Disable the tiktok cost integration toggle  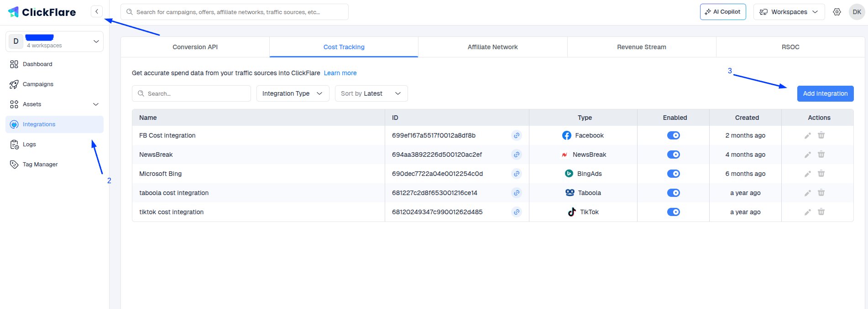[674, 212]
